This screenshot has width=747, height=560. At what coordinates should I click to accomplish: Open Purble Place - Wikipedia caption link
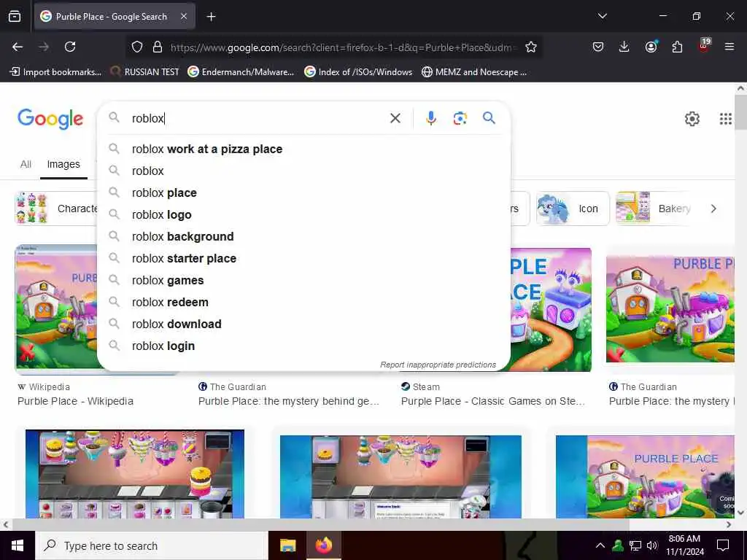(x=75, y=402)
